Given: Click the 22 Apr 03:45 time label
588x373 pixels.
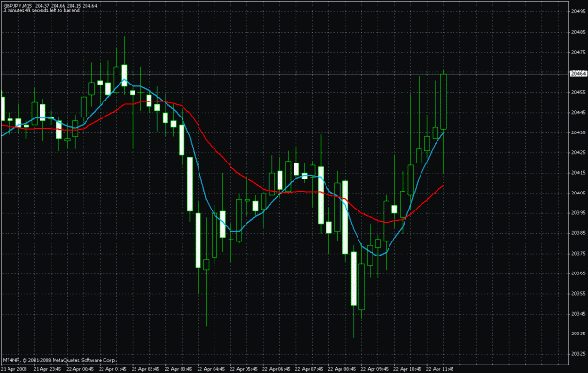Looking at the screenshot, I should 178,369.
